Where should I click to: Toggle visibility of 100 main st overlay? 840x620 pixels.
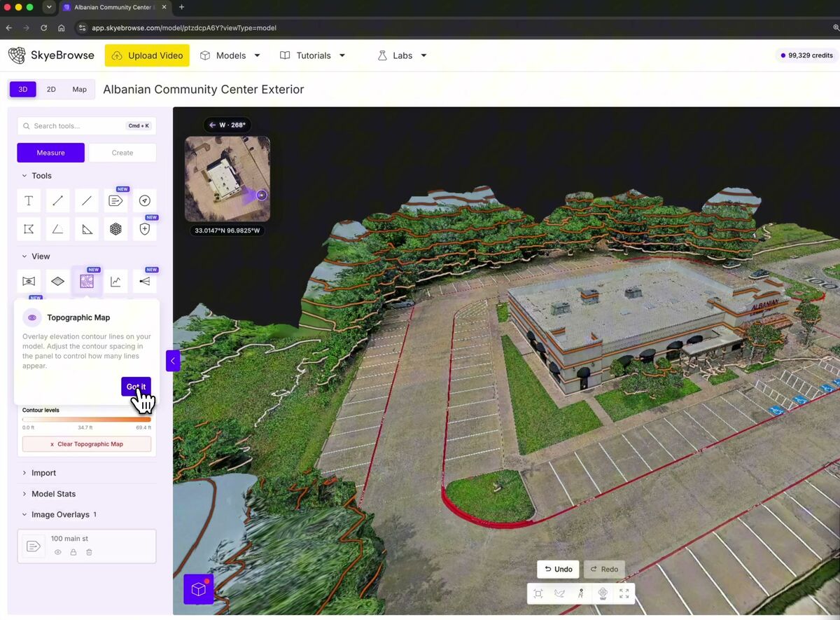[x=58, y=553]
